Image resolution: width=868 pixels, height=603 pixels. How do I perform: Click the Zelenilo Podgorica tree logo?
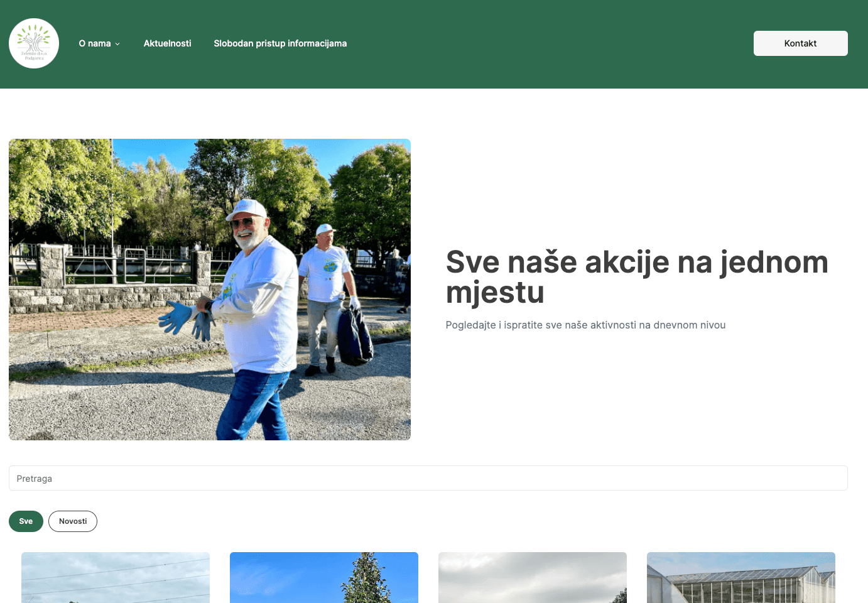[x=34, y=43]
